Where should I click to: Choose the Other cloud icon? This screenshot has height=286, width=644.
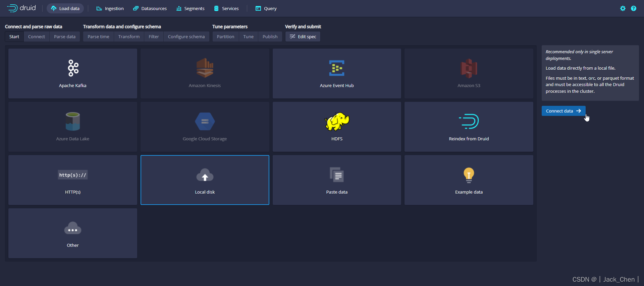[73, 228]
